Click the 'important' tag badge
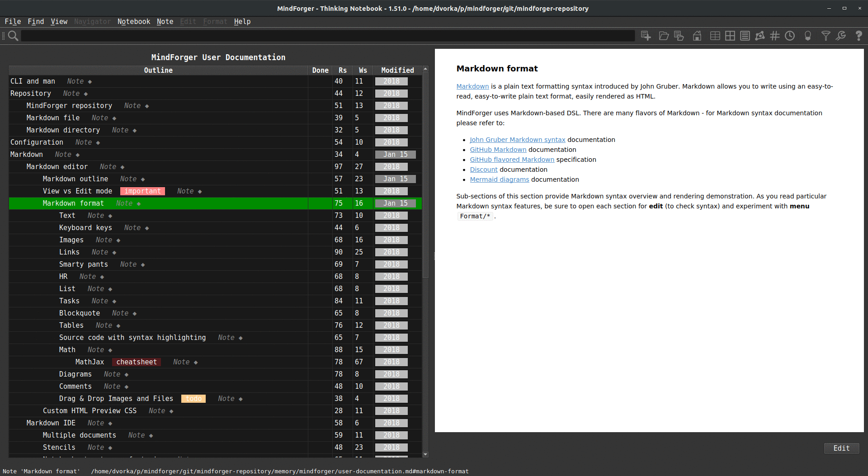 click(142, 191)
